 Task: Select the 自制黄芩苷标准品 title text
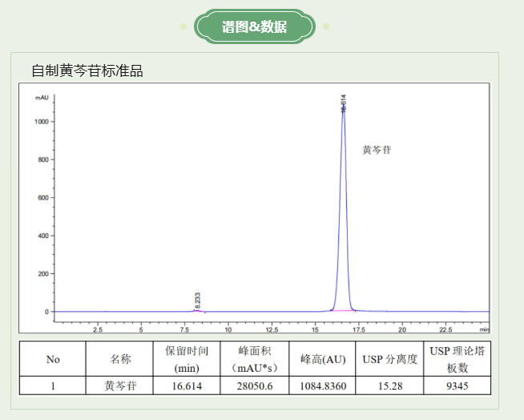click(x=87, y=71)
